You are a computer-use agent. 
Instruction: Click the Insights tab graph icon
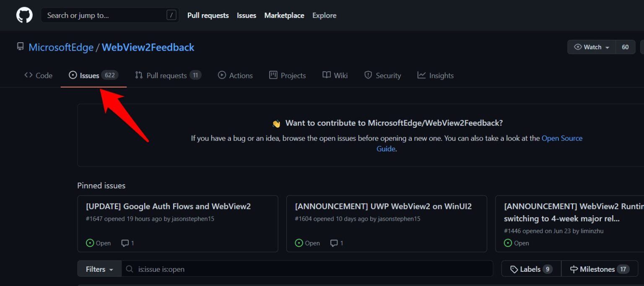(421, 75)
